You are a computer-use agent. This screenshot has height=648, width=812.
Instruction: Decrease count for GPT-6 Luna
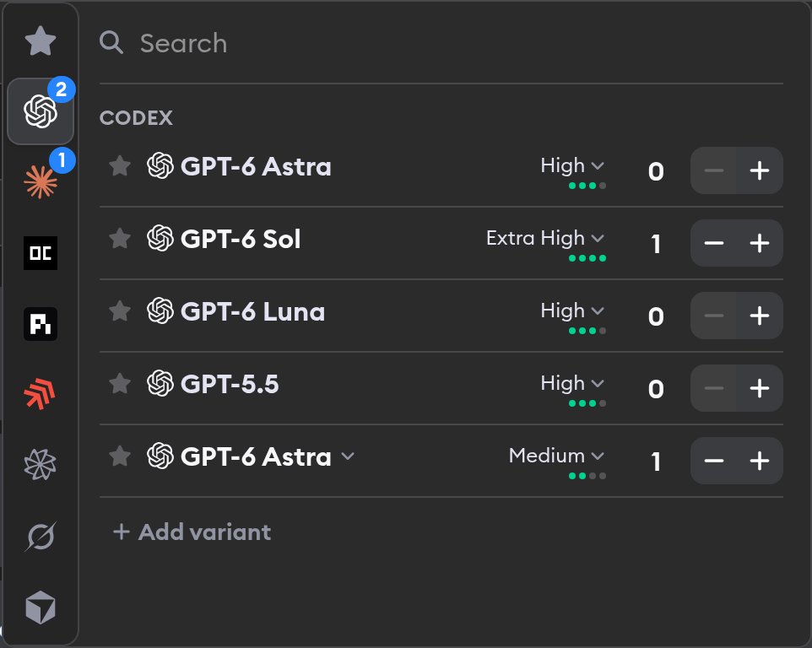(x=713, y=316)
